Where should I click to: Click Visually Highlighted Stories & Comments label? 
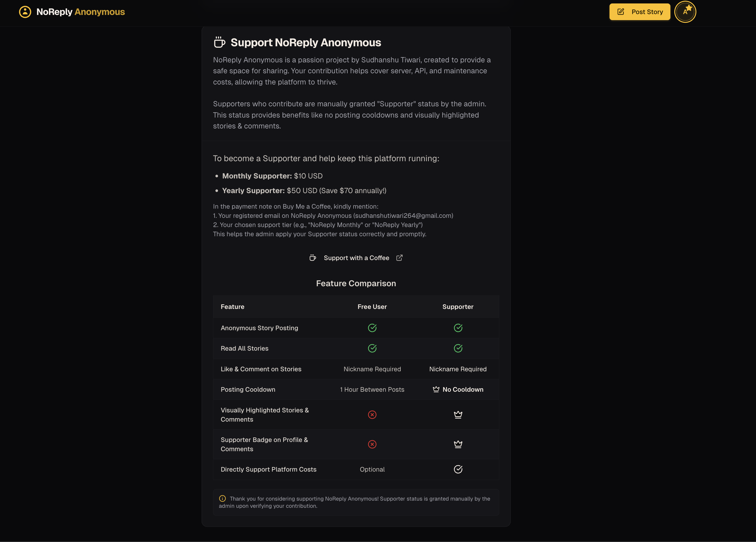[265, 415]
